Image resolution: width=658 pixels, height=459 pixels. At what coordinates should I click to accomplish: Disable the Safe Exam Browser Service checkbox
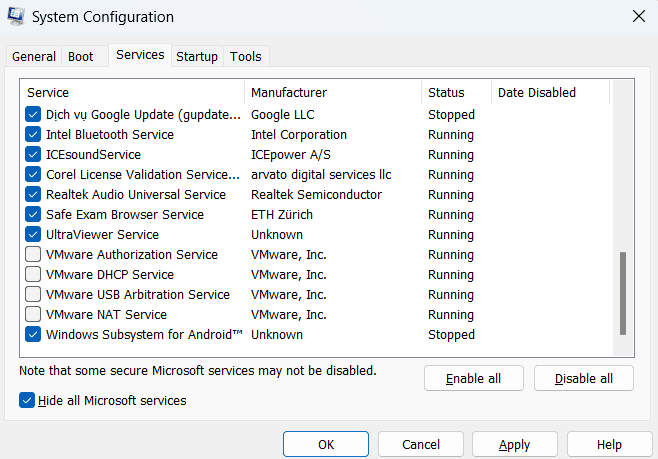coord(33,215)
